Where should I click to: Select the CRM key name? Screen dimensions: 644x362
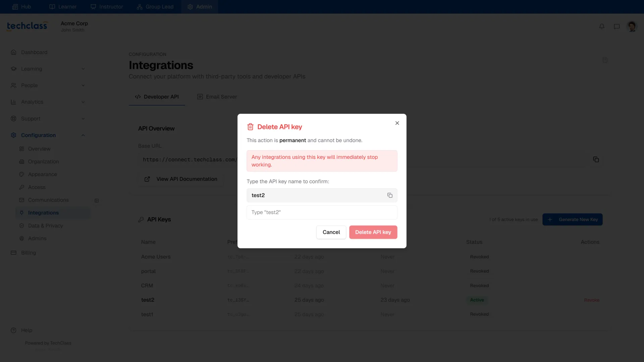tap(147, 286)
